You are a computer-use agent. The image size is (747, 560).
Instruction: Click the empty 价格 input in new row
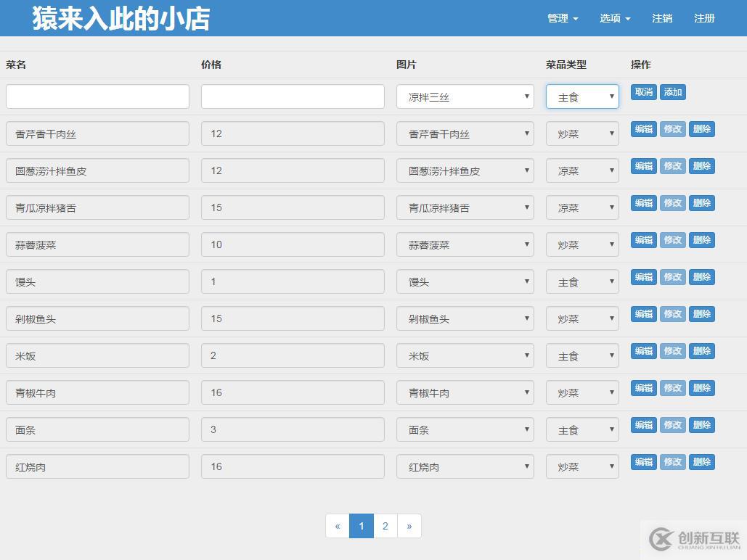(x=293, y=96)
